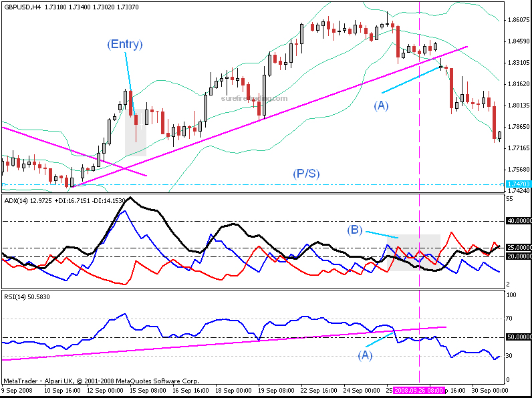This screenshot has width=532, height=398.
Task: Click the GBPUSD,H4 chart title text
Action: 23,7
